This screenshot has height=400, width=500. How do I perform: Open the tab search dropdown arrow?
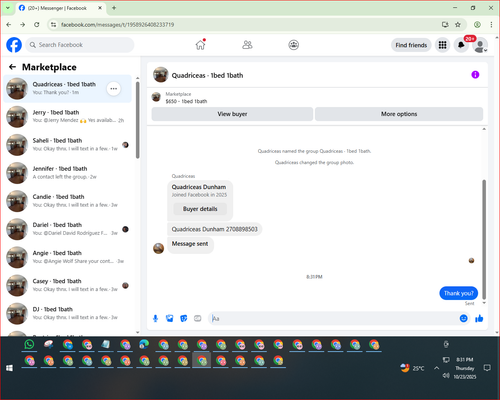point(8,8)
